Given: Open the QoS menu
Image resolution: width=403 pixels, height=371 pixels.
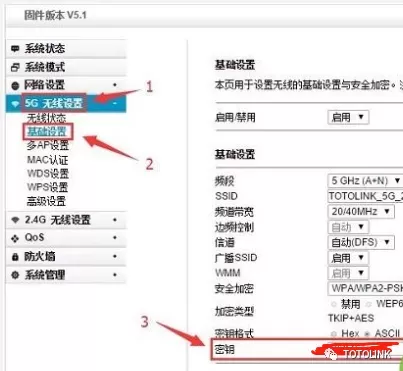Looking at the screenshot, I should 66,238.
